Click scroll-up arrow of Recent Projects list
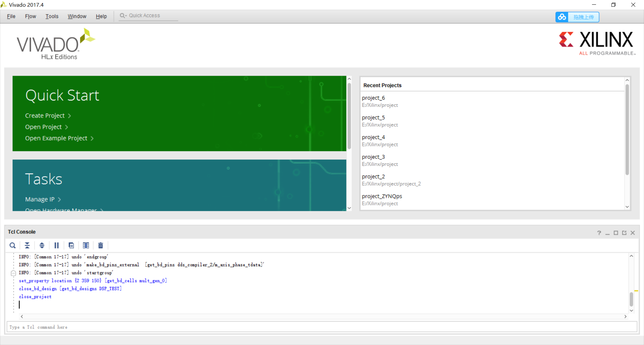Viewport: 644px width, 345px height. tap(627, 80)
